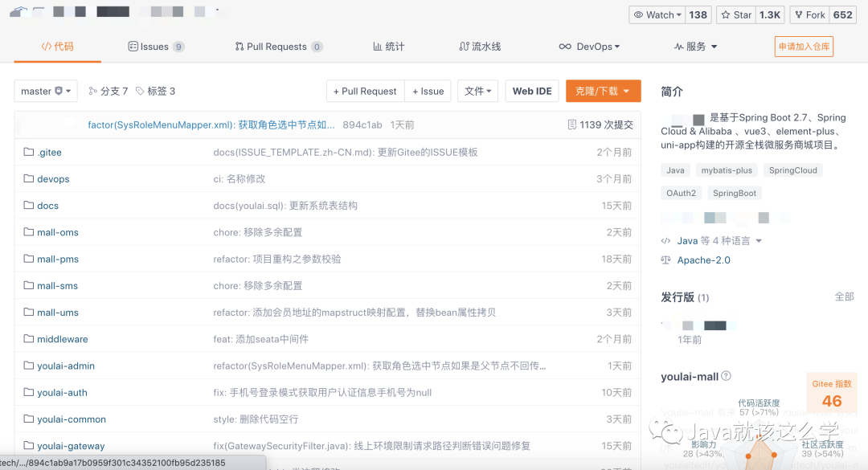The image size is (868, 470).
Task: Open Web IDE
Action: tap(532, 91)
